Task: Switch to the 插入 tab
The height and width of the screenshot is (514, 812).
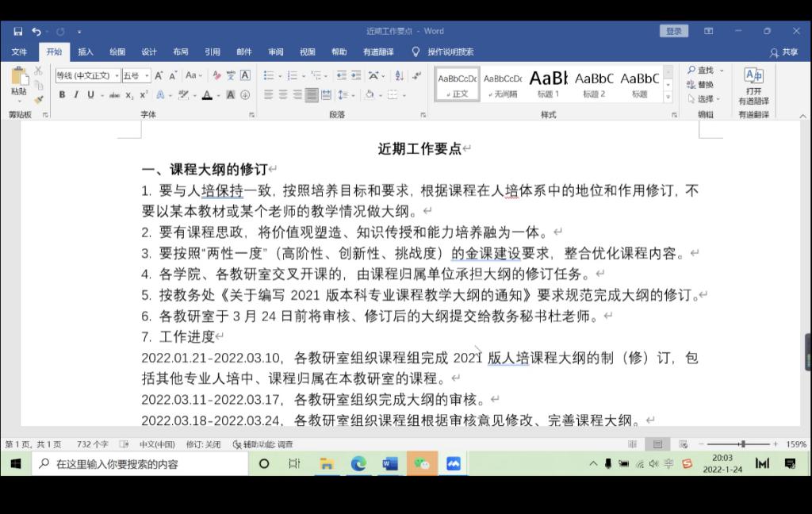Action: pos(86,52)
